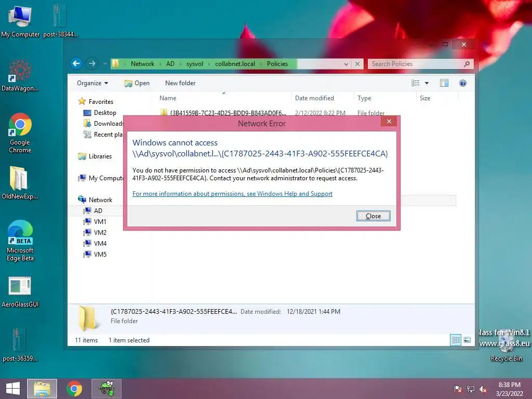
Task: Click New folder in toolbar
Action: 180,83
